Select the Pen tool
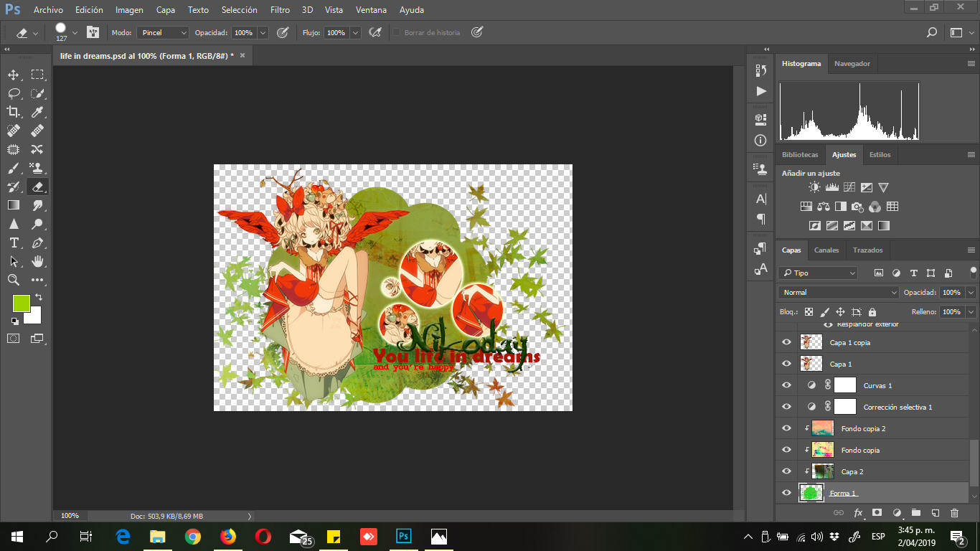Viewport: 980px width, 551px height. (37, 242)
